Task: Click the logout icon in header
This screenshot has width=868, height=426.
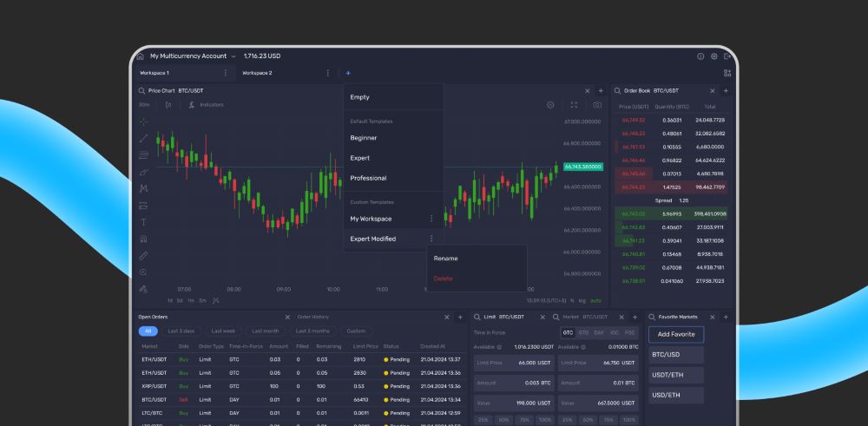Action: pyautogui.click(x=727, y=56)
